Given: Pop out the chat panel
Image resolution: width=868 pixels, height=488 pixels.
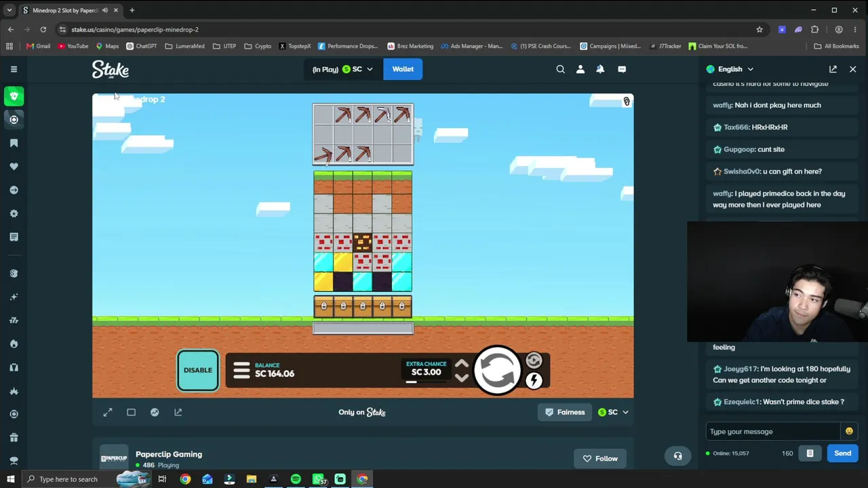Looking at the screenshot, I should 833,69.
